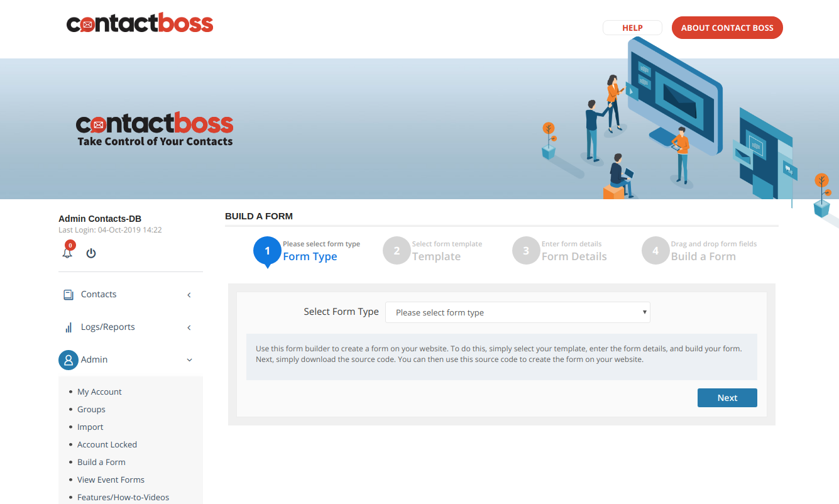Select the Build a Form step tab
The height and width of the screenshot is (504, 839).
pos(700,251)
